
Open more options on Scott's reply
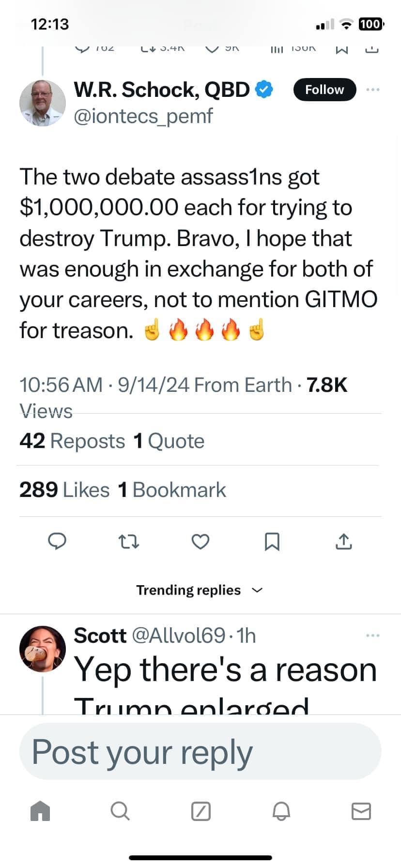coord(373,635)
